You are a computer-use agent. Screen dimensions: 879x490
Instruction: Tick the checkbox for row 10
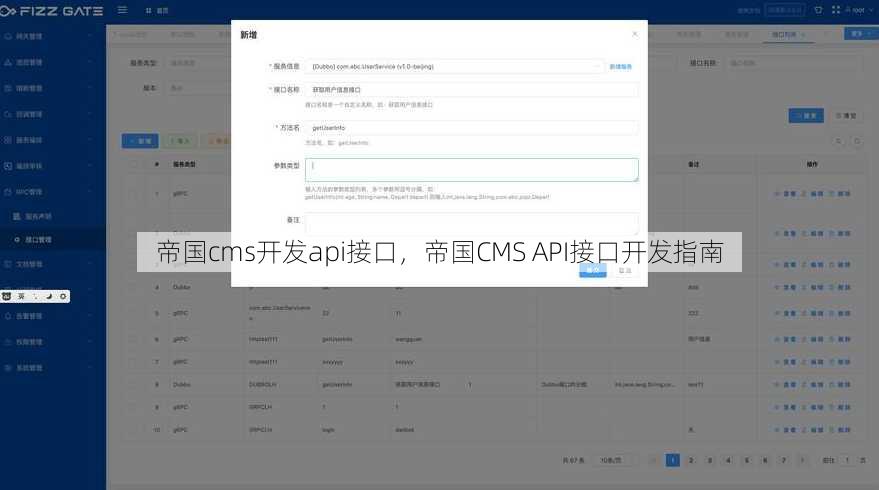[x=133, y=430]
